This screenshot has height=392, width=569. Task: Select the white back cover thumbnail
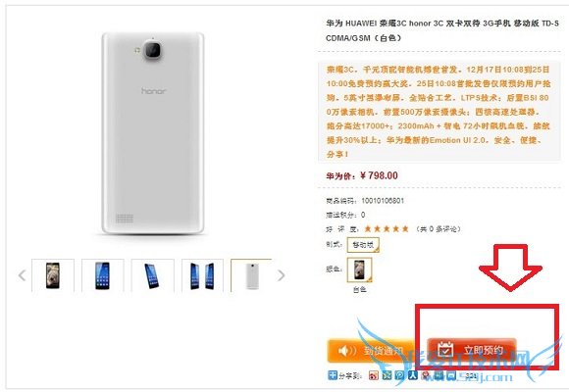(251, 275)
